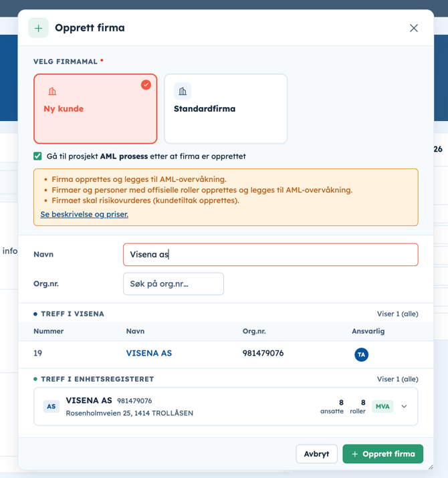Click the Navn column header
Screen dimensions: 448x478
click(136, 331)
